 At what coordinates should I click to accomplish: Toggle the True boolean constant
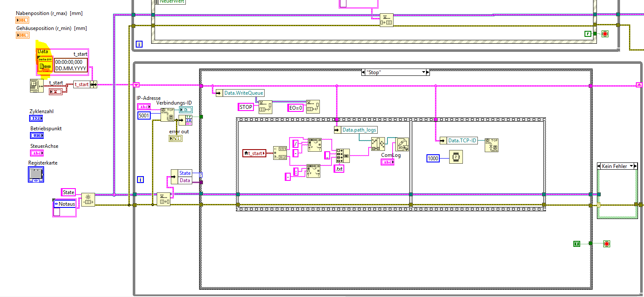click(x=577, y=244)
